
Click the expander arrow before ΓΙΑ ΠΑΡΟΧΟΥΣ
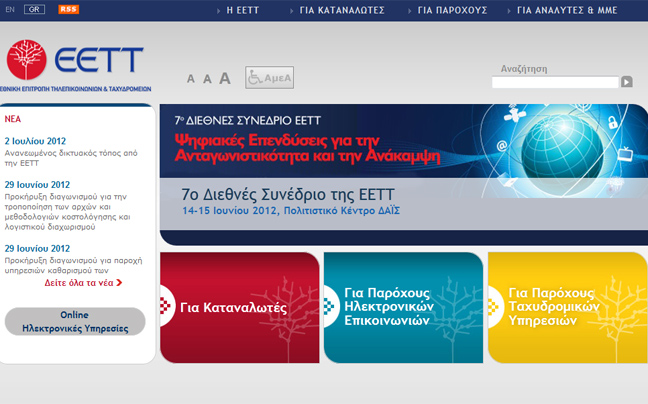(x=410, y=11)
